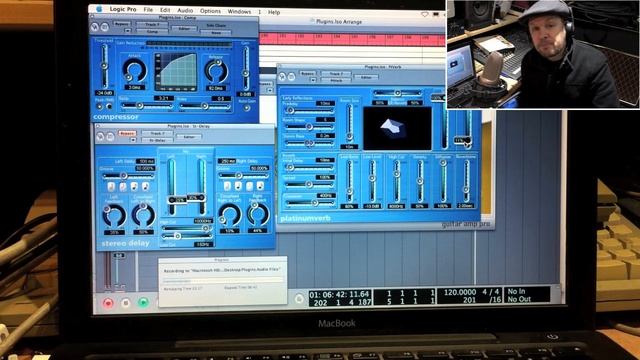Click the 120.0000 tempo display in transport
The image size is (640, 360).
click(460, 292)
